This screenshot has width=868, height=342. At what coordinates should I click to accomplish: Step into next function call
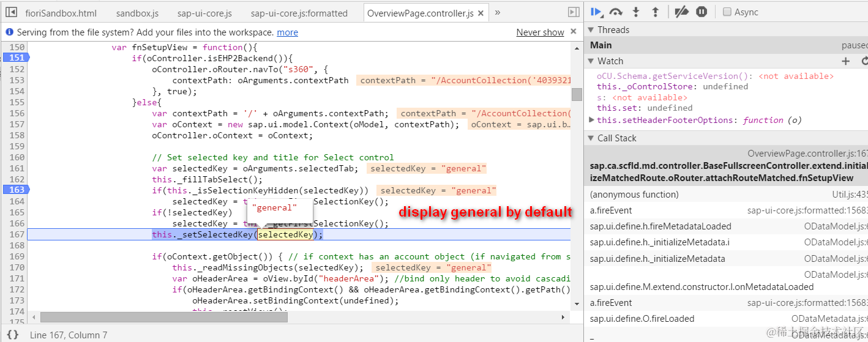point(636,12)
